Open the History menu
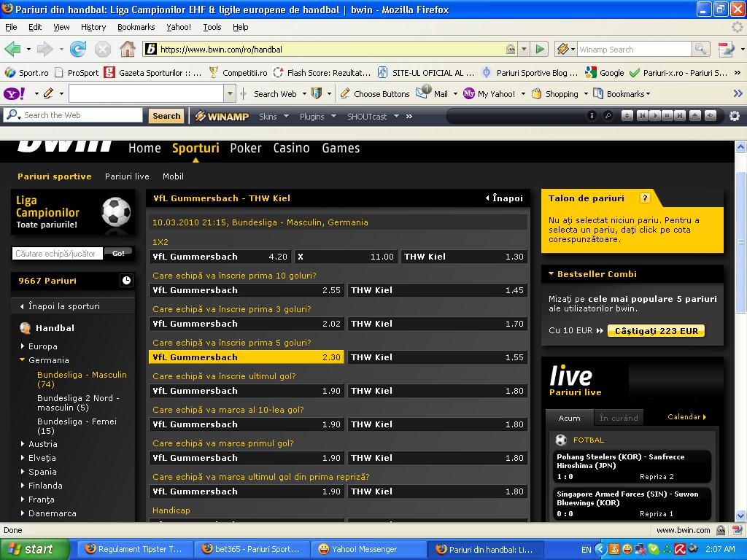This screenshot has width=747, height=560. coord(93,27)
